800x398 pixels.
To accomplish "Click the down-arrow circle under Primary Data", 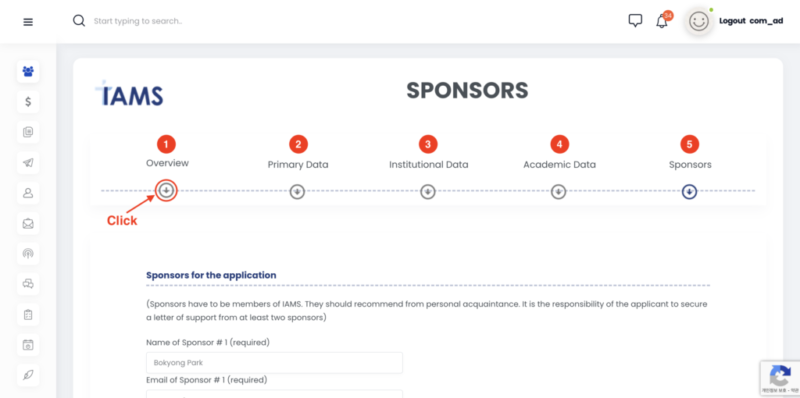I will 297,192.
